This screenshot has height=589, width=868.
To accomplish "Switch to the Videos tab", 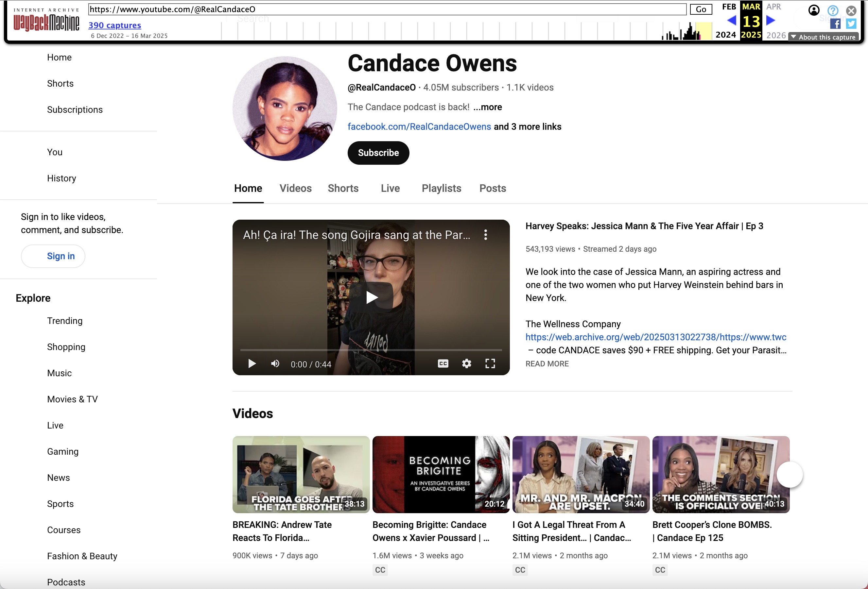I will [x=295, y=189].
